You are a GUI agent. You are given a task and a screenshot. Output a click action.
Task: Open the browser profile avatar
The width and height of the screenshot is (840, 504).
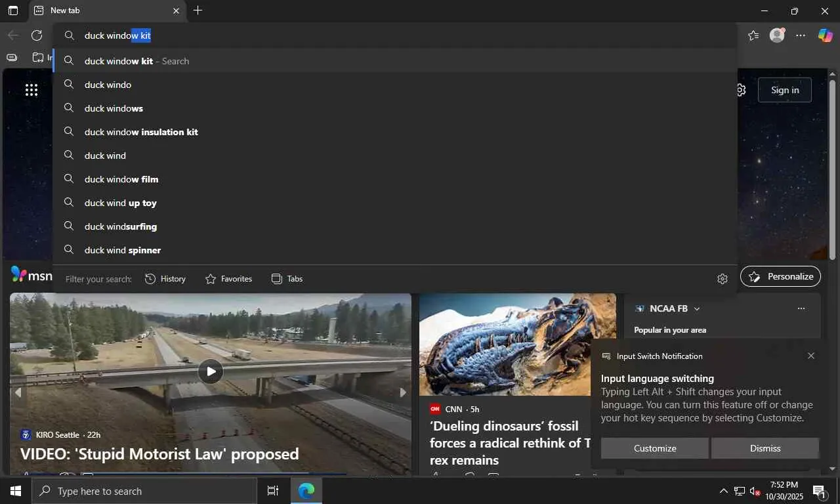point(777,35)
